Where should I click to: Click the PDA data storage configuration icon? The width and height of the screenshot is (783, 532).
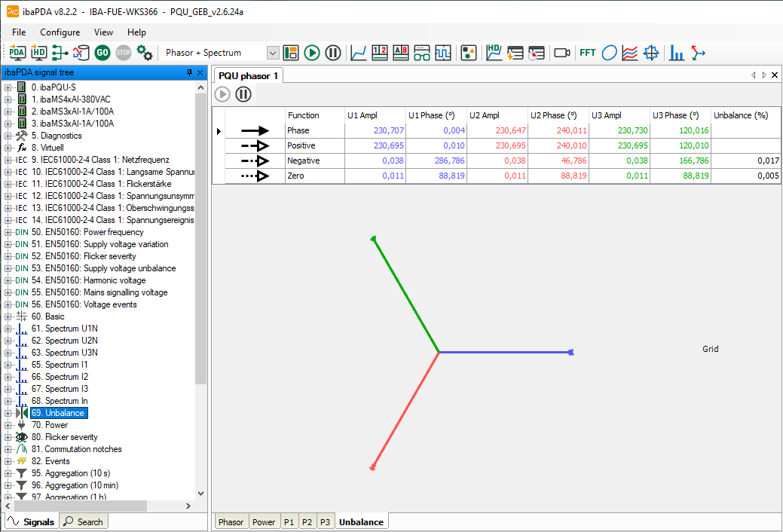point(17,53)
